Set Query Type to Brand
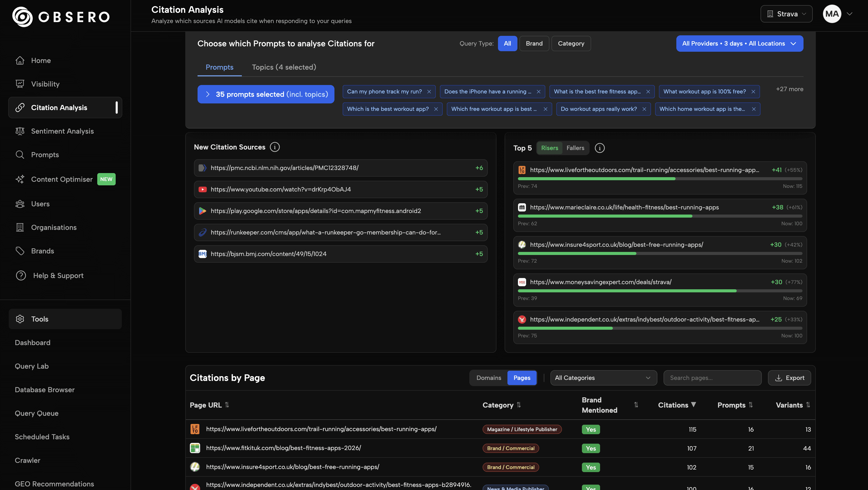868x490 pixels. click(x=534, y=44)
